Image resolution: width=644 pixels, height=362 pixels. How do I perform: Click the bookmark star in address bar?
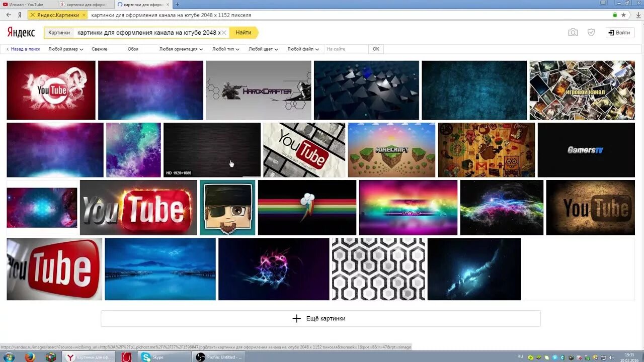(x=623, y=15)
